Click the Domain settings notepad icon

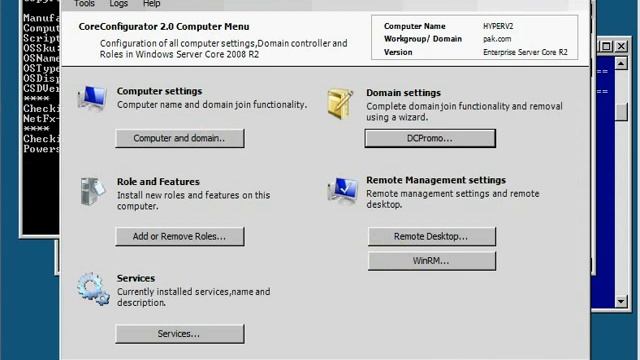pyautogui.click(x=340, y=104)
